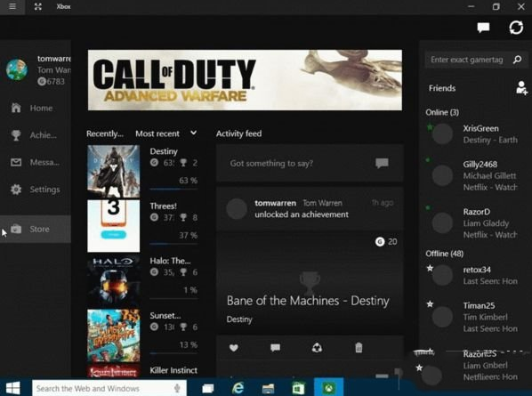Expand the Most recent sort dropdown
This screenshot has height=396, width=532.
(x=165, y=133)
